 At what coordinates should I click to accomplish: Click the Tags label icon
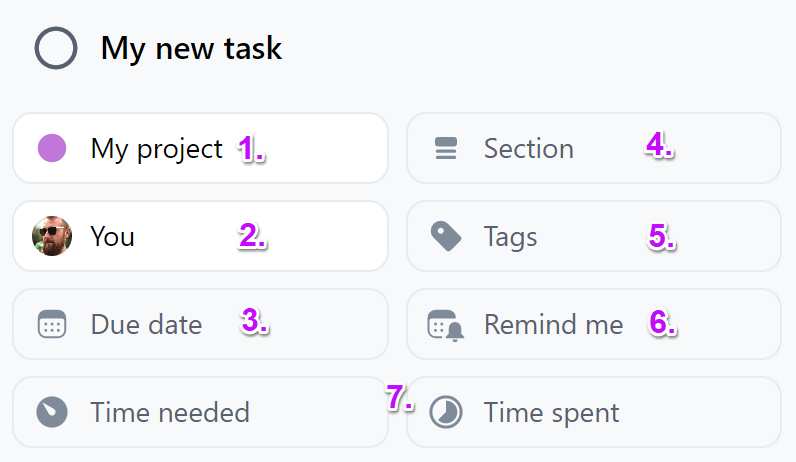click(x=446, y=236)
